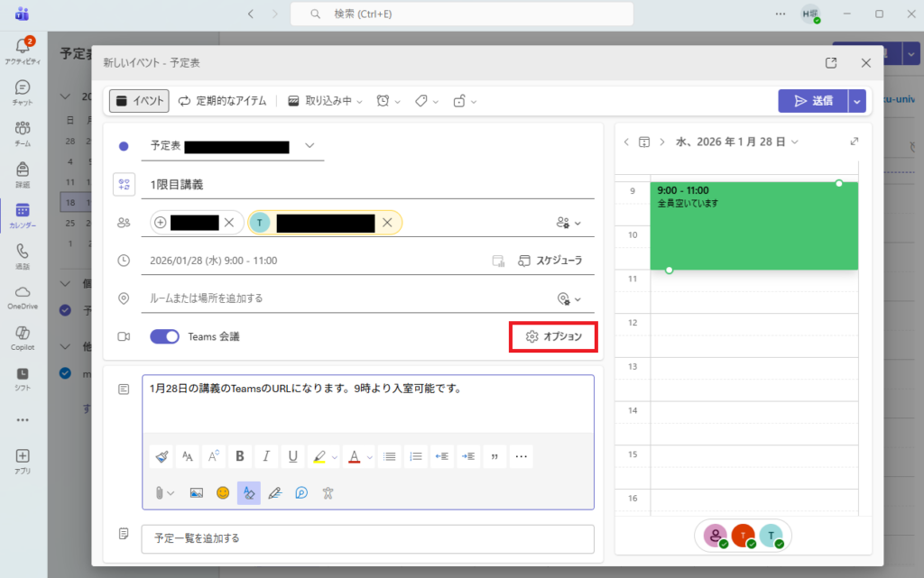Insert an emoji into the message
The height and width of the screenshot is (578, 924).
(222, 492)
